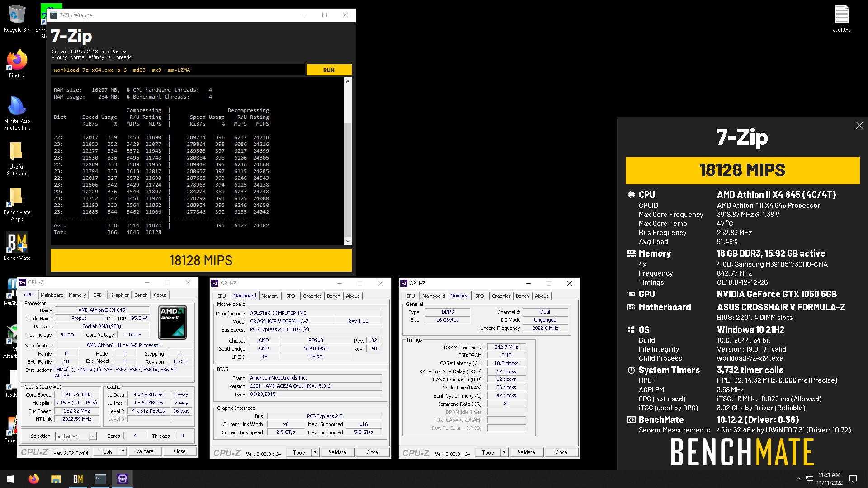This screenshot has height=488, width=868.
Task: Click the BenchMate version icon in result panel
Action: [x=631, y=420]
